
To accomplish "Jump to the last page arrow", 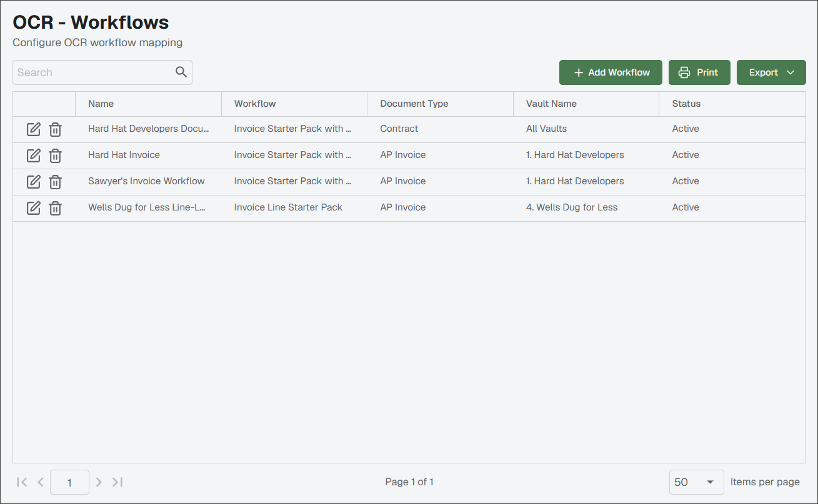I will (117, 482).
